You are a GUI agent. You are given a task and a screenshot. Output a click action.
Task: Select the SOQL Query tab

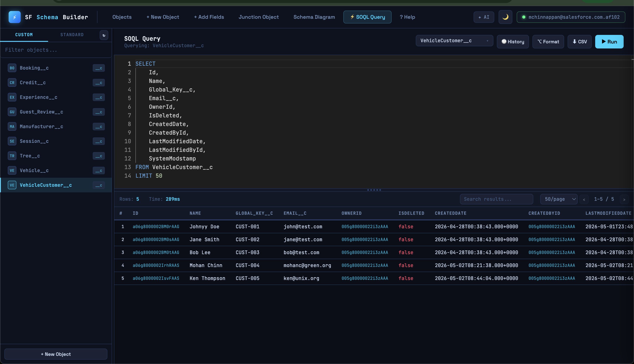[x=367, y=17]
